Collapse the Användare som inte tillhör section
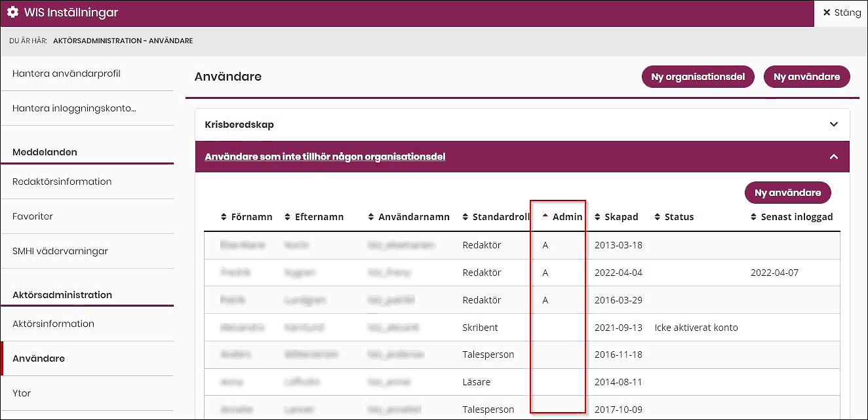868x420 pixels. (834, 157)
